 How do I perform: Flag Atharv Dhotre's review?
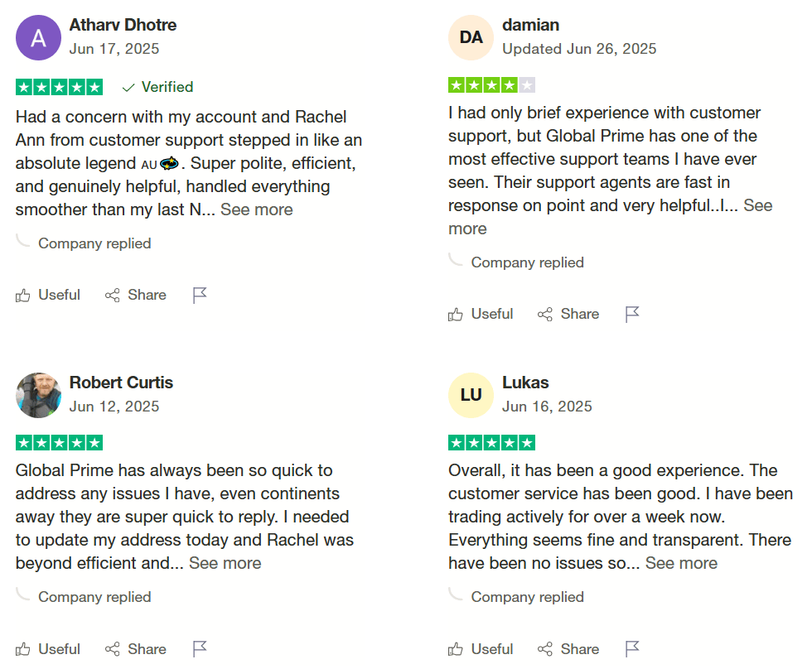click(x=200, y=296)
